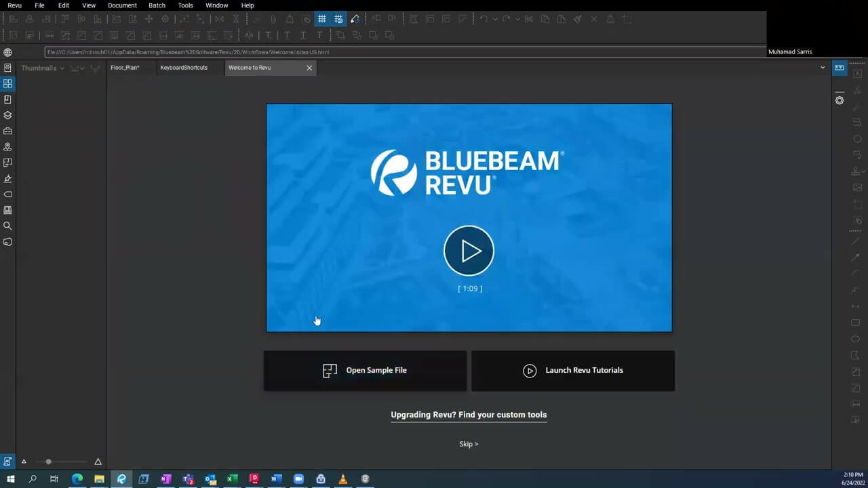Click the Markups List icon at bottom left
The height and width of the screenshot is (488, 868).
[7, 462]
